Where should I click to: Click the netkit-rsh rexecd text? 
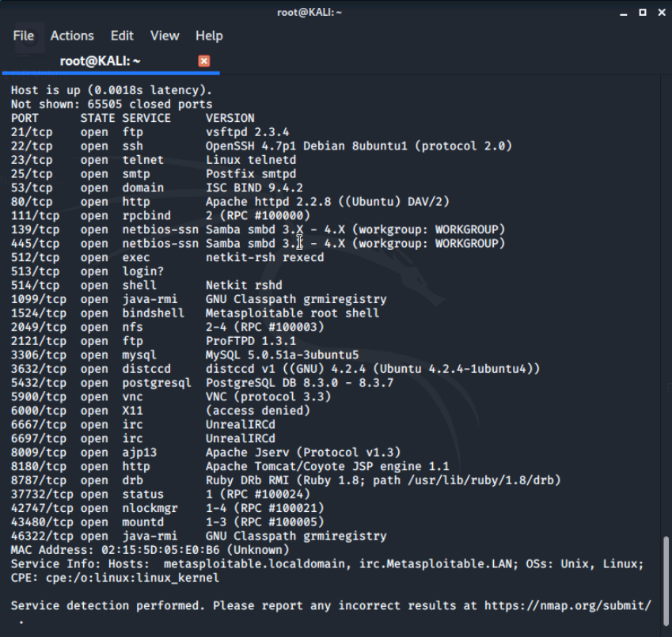[265, 257]
